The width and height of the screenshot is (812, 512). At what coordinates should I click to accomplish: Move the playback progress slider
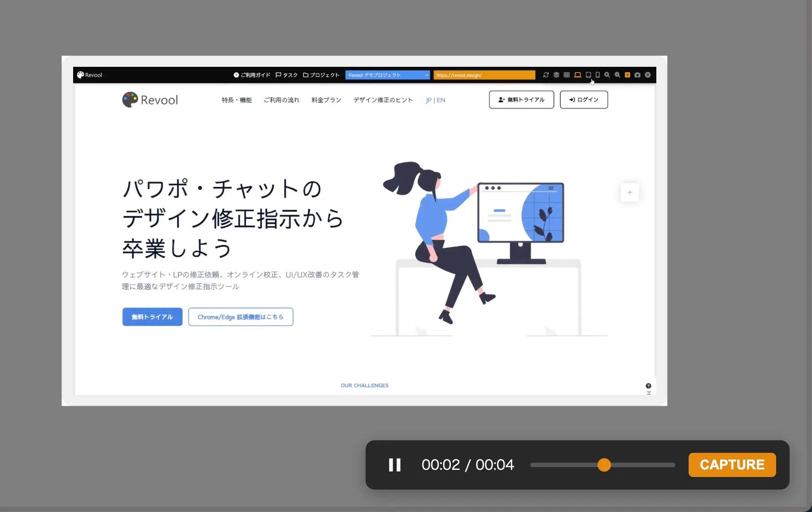603,465
